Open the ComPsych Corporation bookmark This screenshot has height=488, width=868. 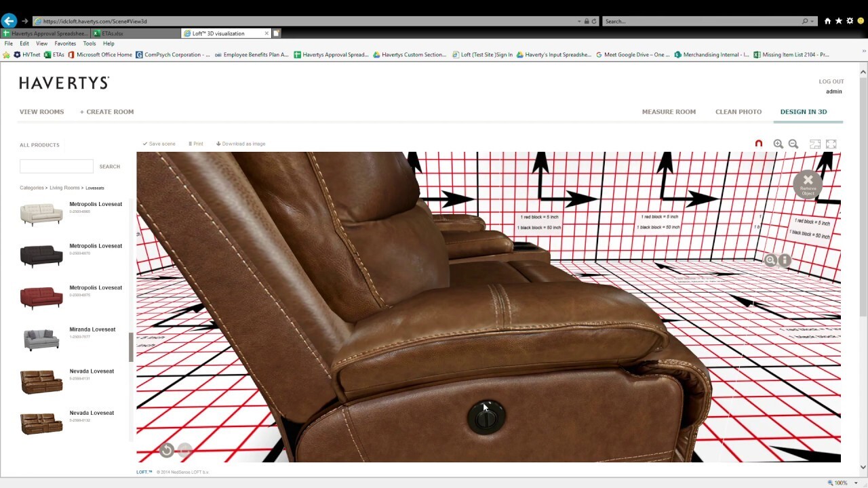173,55
